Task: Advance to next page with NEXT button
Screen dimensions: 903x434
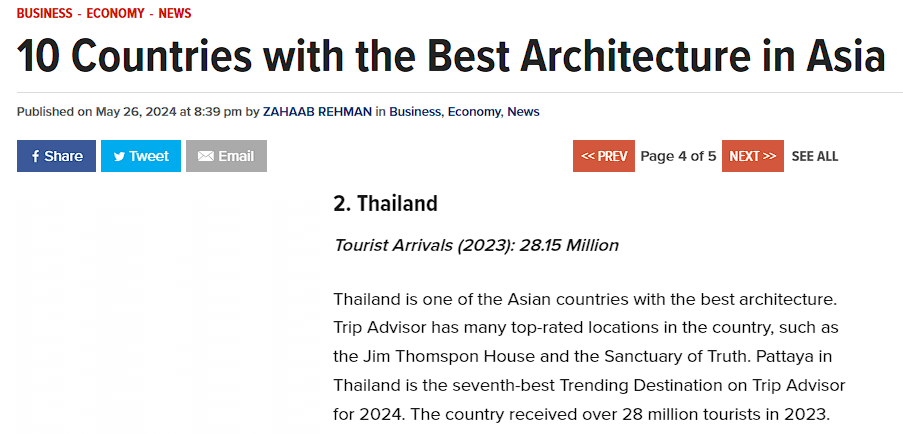Action: pyautogui.click(x=753, y=156)
